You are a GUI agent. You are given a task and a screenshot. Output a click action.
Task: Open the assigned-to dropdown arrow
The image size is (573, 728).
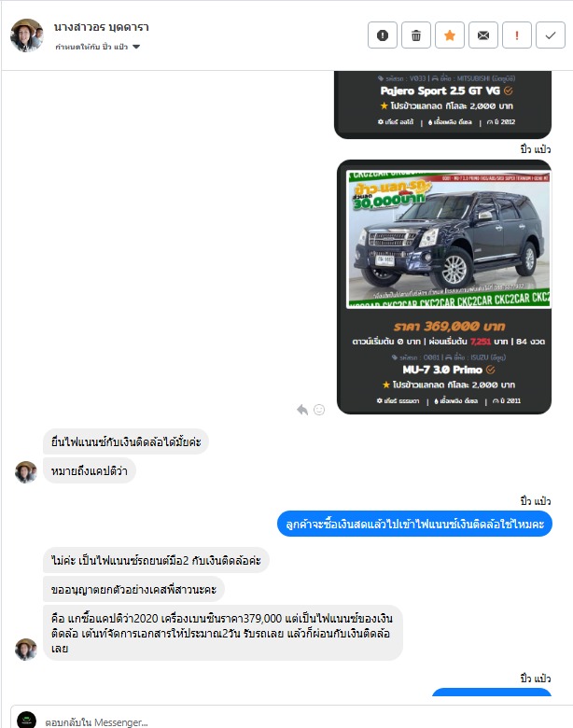coord(136,47)
